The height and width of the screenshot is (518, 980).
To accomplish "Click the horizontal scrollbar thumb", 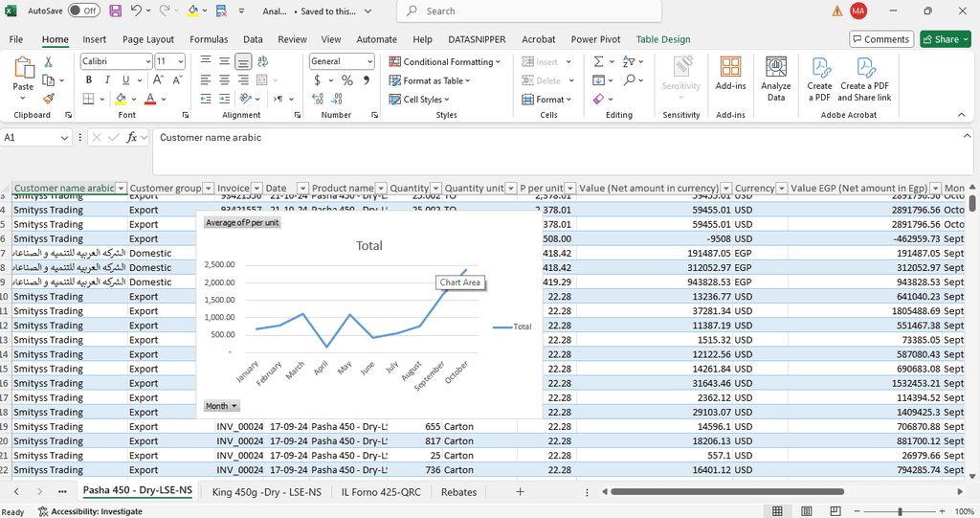I will coord(727,492).
